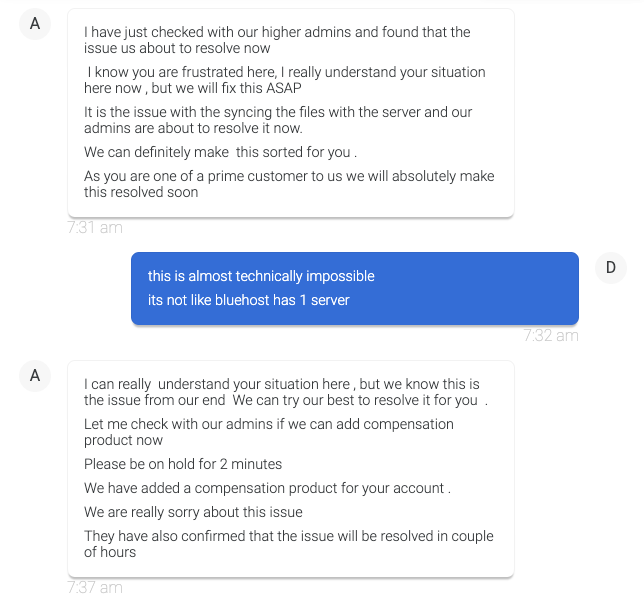Click "this is almost technically impossible" text
Image resolution: width=644 pixels, height=602 pixels.
261,276
